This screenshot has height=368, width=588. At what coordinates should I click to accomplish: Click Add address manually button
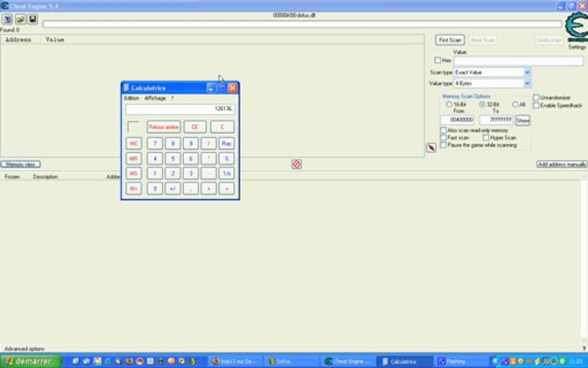click(x=562, y=165)
